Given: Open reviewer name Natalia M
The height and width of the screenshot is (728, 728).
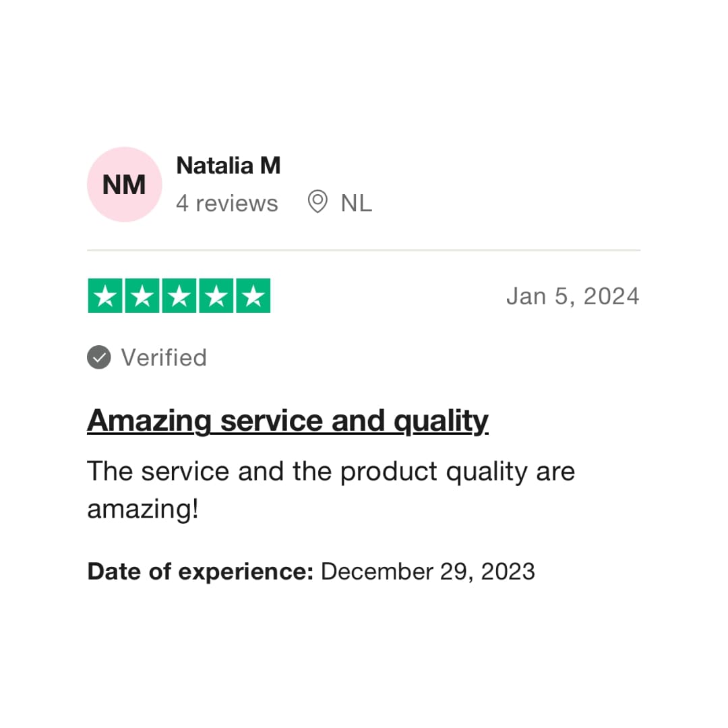Looking at the screenshot, I should point(228,166).
